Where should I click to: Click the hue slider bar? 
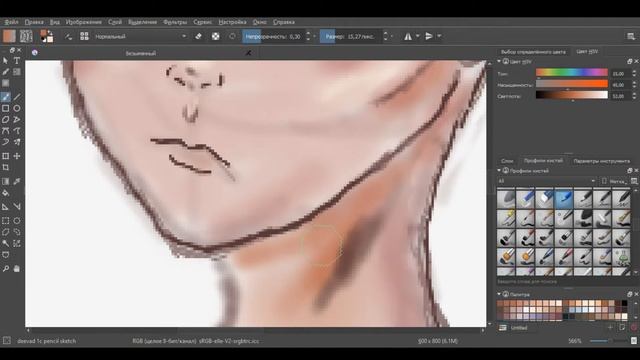(x=571, y=73)
